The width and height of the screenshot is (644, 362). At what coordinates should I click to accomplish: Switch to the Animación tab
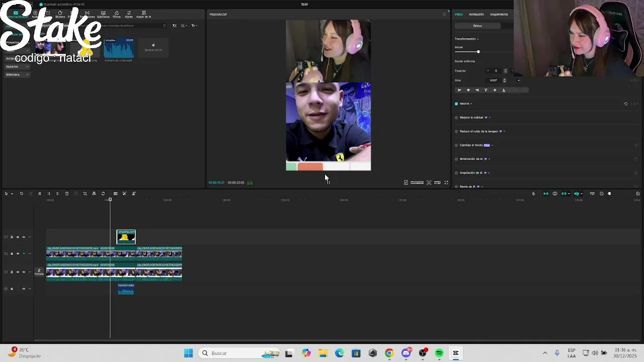(476, 14)
